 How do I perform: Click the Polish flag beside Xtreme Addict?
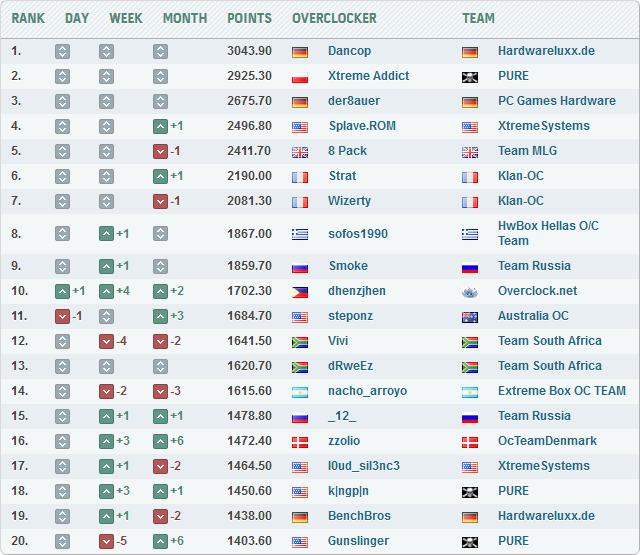tap(300, 76)
